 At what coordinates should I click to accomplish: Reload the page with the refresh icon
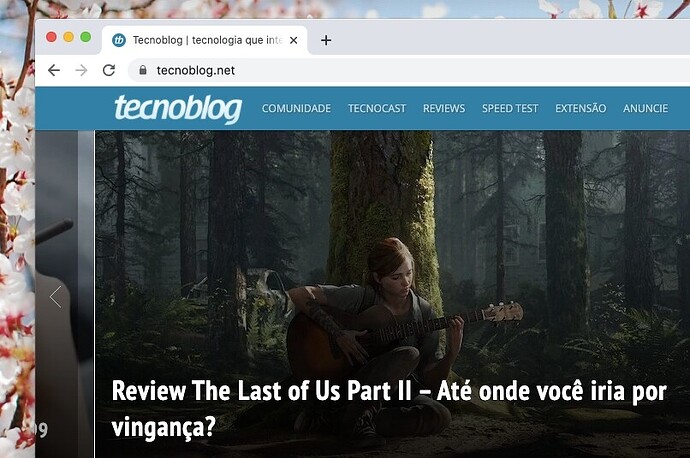pyautogui.click(x=109, y=70)
